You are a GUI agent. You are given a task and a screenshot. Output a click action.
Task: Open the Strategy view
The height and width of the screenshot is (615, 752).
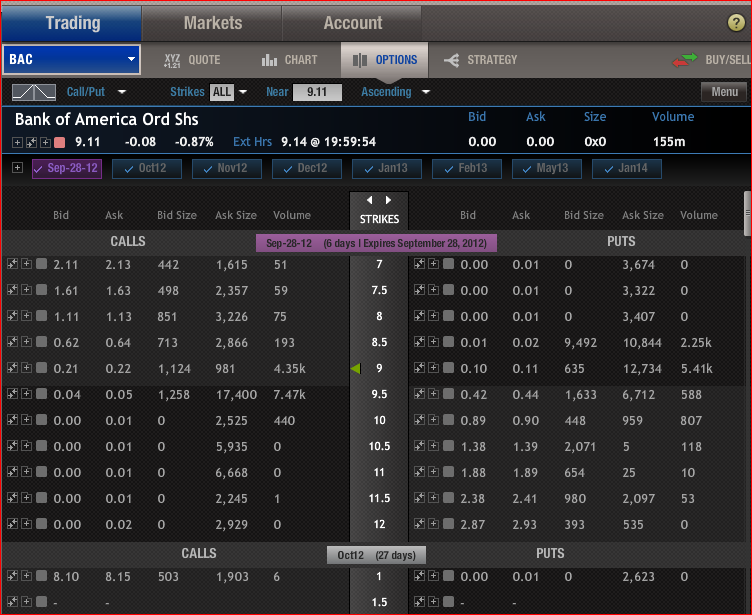(481, 60)
